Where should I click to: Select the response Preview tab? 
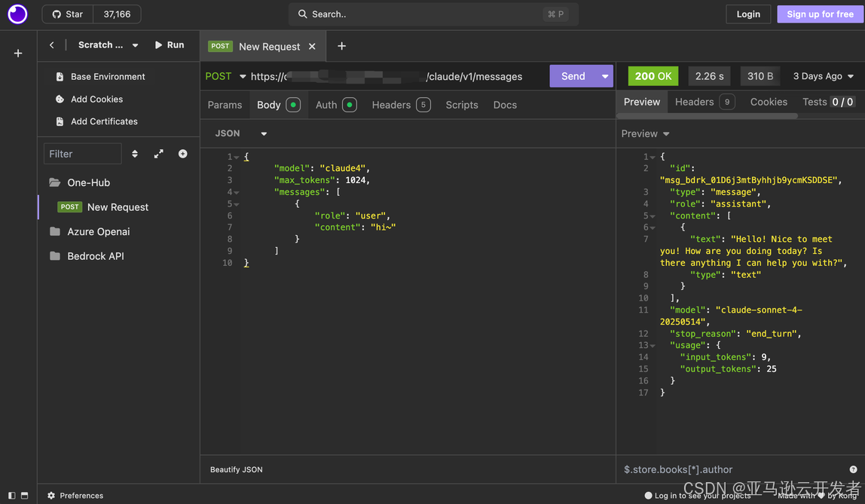click(x=641, y=102)
